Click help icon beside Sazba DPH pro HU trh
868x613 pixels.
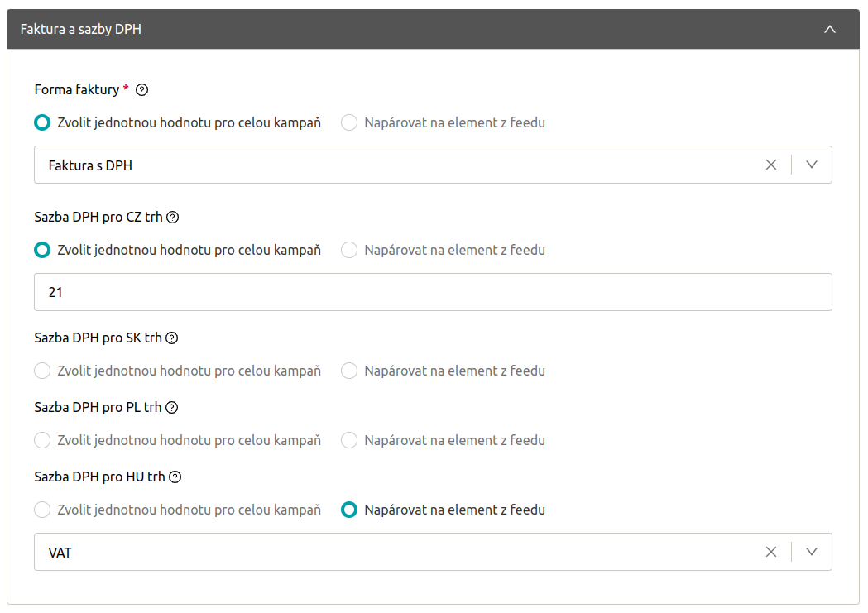coord(175,477)
